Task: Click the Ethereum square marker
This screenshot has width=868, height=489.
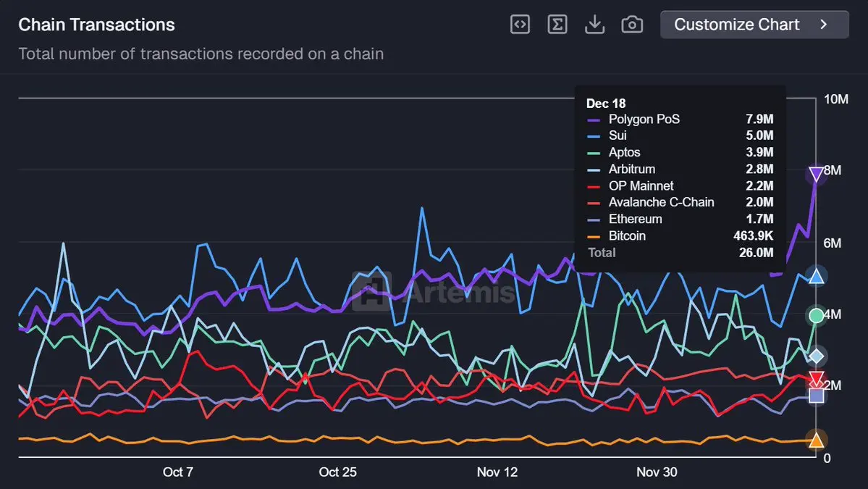Action: pyautogui.click(x=817, y=396)
